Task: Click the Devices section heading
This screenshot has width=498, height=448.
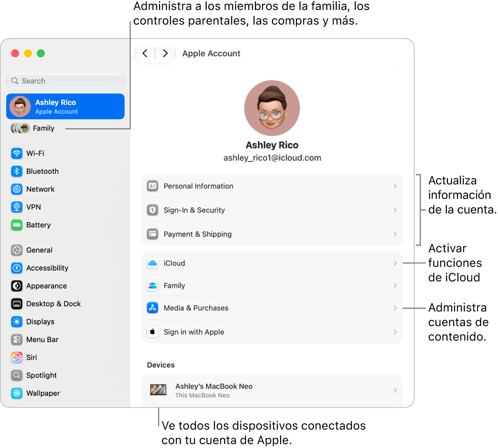Action: [x=161, y=365]
